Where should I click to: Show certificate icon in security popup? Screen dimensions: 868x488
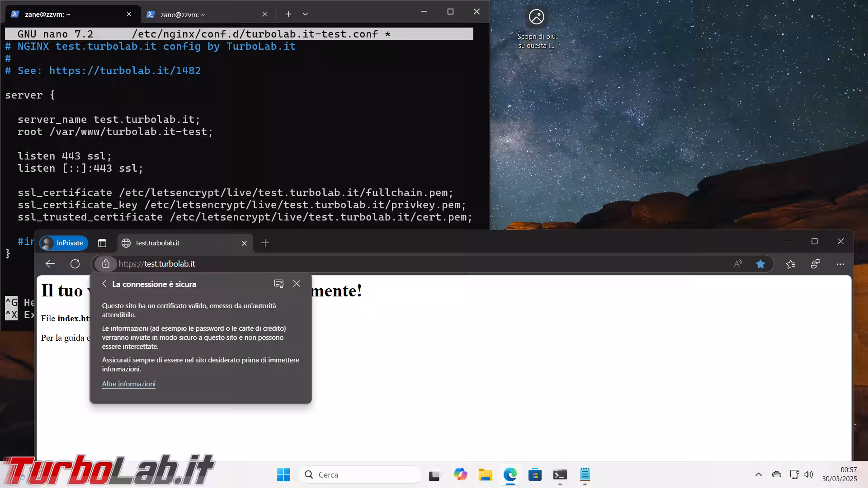pos(278,284)
